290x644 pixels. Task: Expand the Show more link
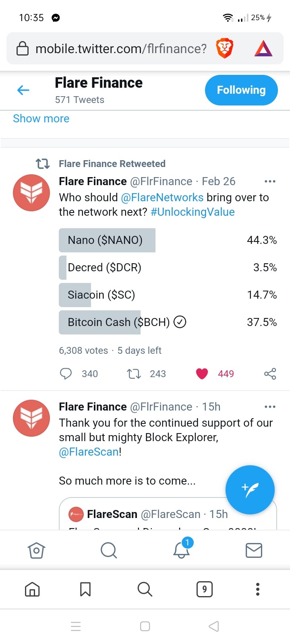[x=41, y=119]
